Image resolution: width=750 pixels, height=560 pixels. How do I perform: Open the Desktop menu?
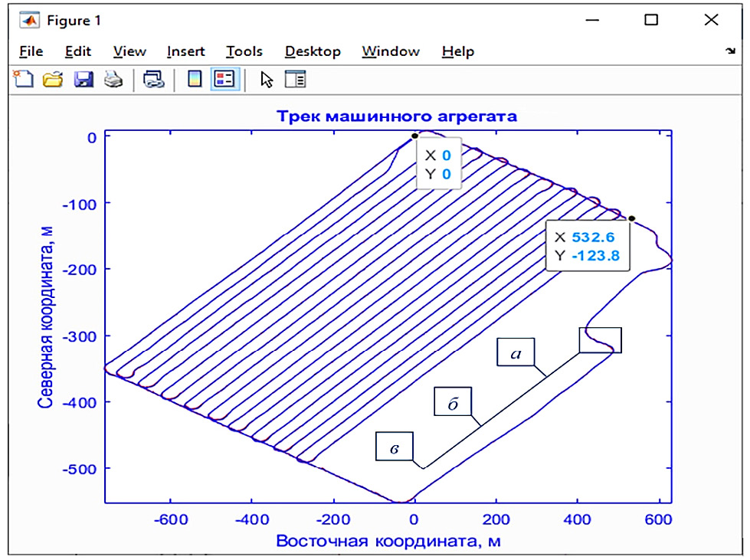(x=312, y=51)
